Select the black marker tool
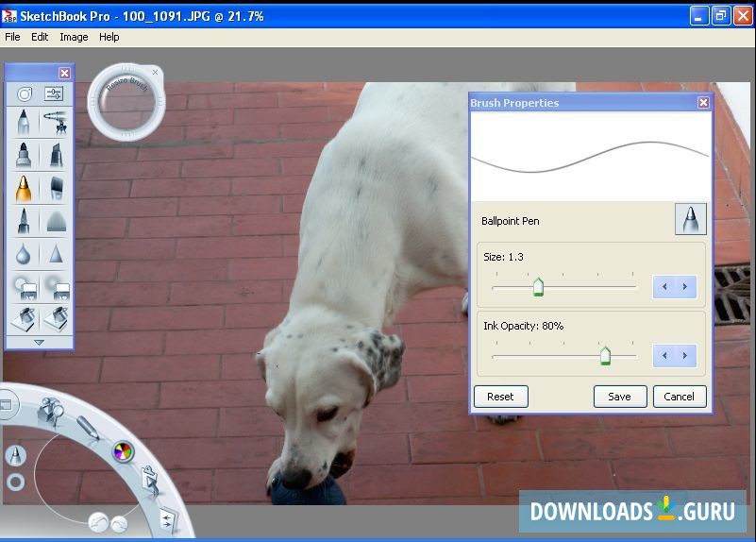The image size is (756, 542). tap(24, 155)
